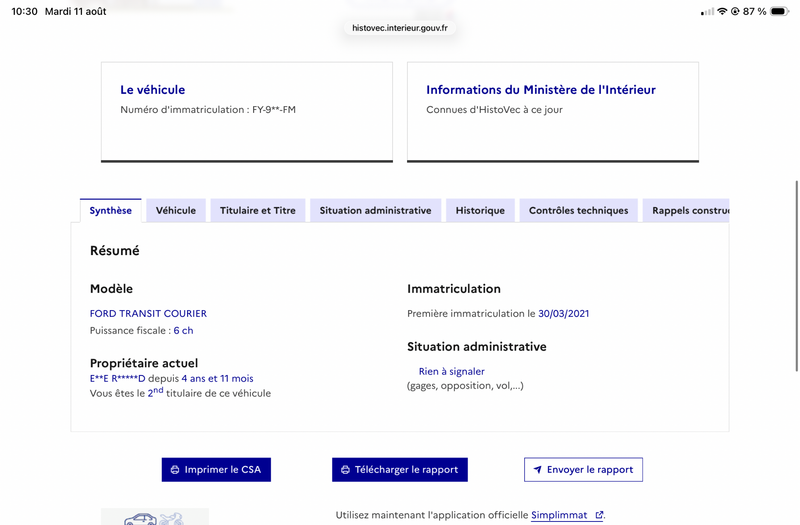Click the car and motorcycle illustration
Viewport: 800px width, 525px height.
click(x=155, y=517)
